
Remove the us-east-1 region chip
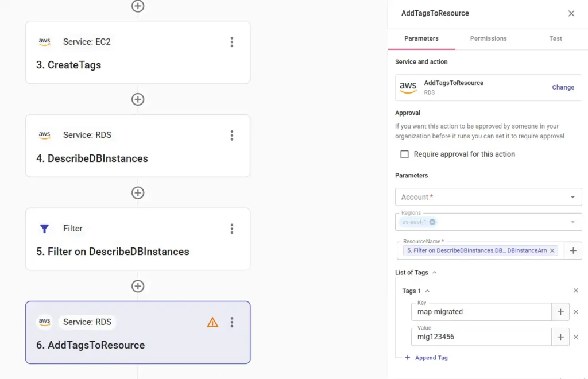(432, 222)
